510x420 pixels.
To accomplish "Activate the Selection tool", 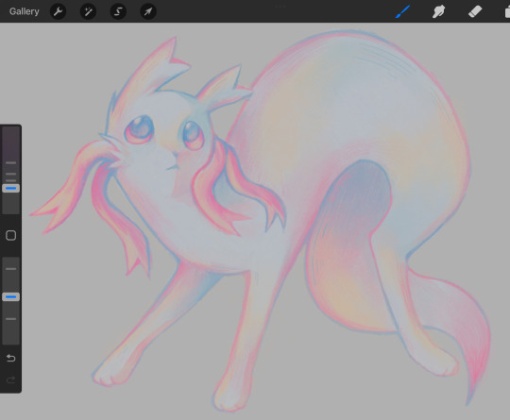I will (118, 11).
